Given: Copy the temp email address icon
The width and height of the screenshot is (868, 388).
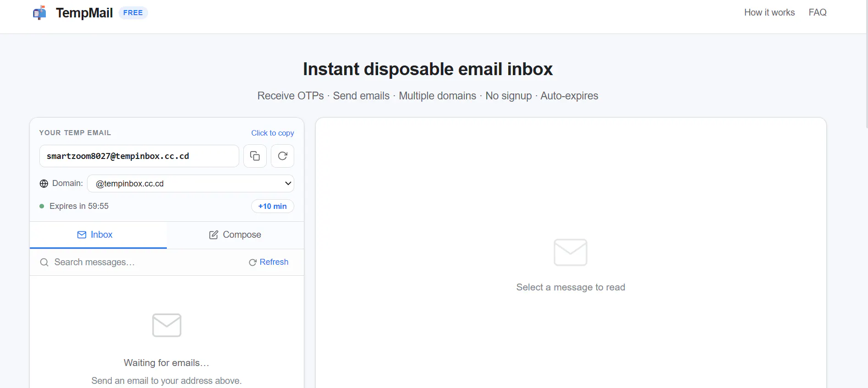Looking at the screenshot, I should pos(255,156).
